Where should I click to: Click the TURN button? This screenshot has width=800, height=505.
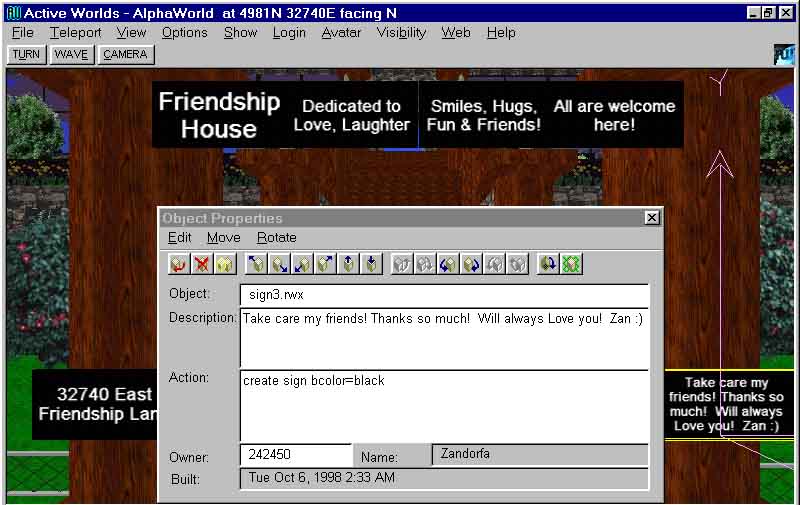27,55
